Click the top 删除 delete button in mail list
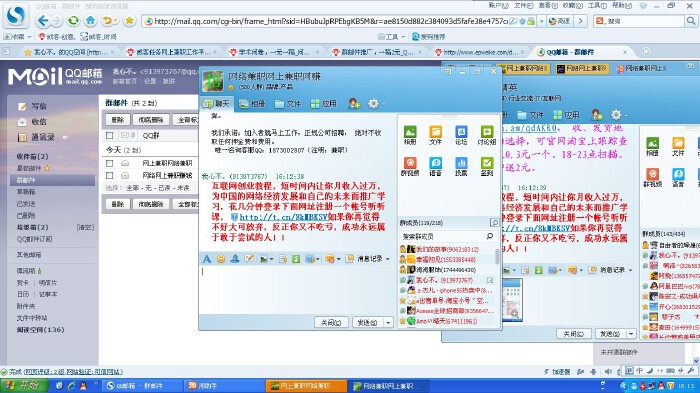This screenshot has height=393, width=700. pyautogui.click(x=118, y=120)
